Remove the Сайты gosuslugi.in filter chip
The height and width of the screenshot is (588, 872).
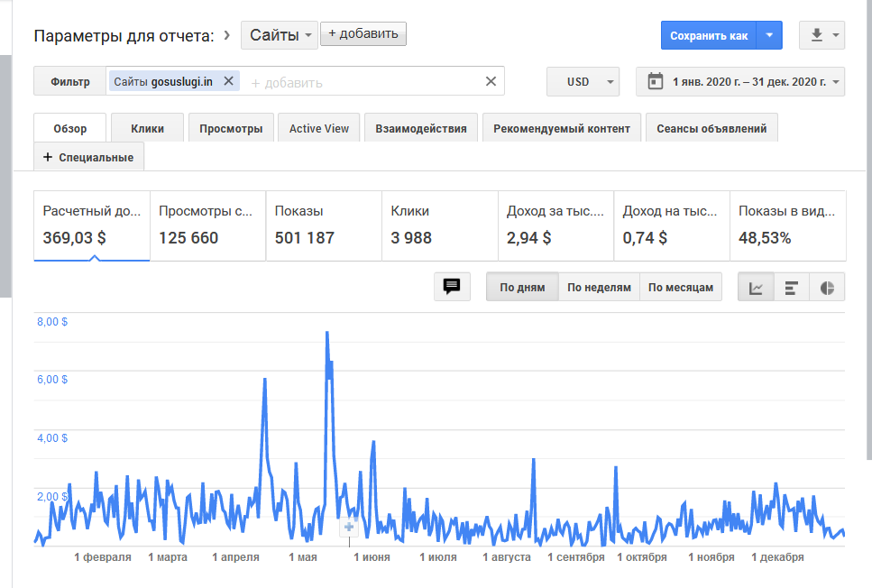pos(228,80)
